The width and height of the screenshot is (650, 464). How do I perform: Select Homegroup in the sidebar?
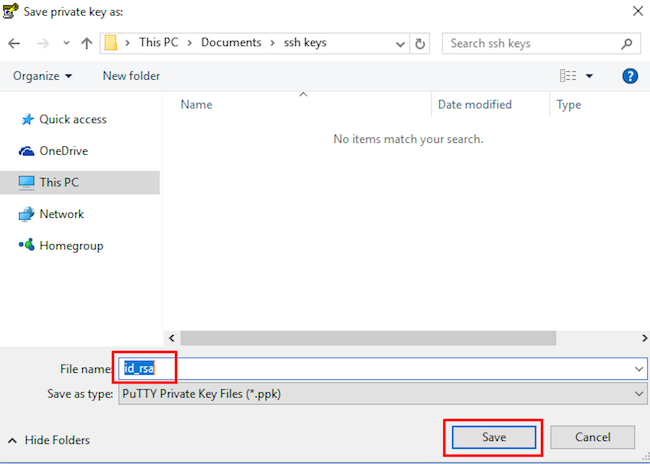[71, 245]
